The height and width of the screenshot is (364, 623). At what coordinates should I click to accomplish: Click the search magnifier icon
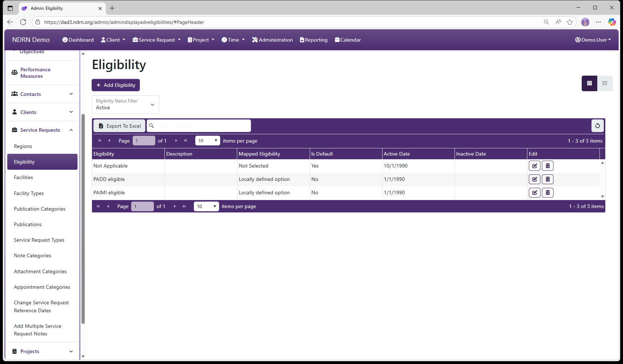click(152, 126)
